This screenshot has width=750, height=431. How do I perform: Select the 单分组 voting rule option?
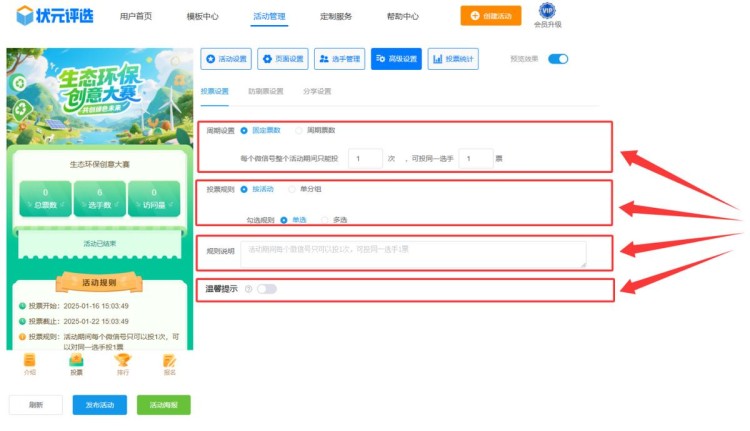[x=292, y=188]
